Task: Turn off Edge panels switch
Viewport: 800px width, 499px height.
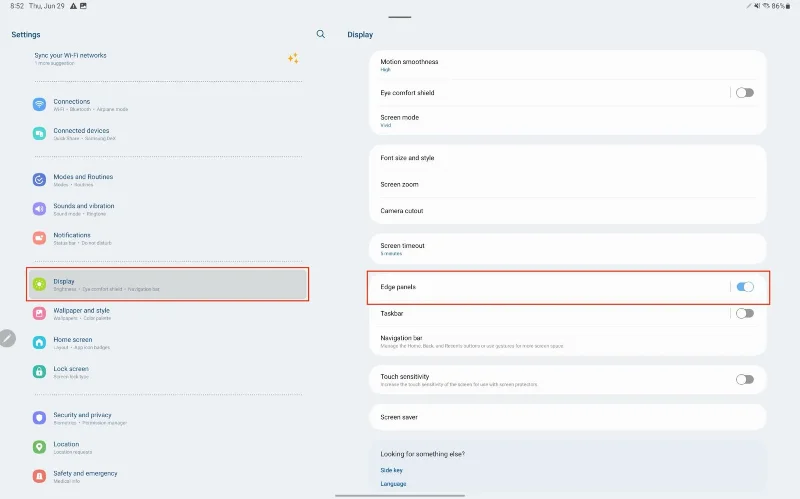Action: pos(744,287)
